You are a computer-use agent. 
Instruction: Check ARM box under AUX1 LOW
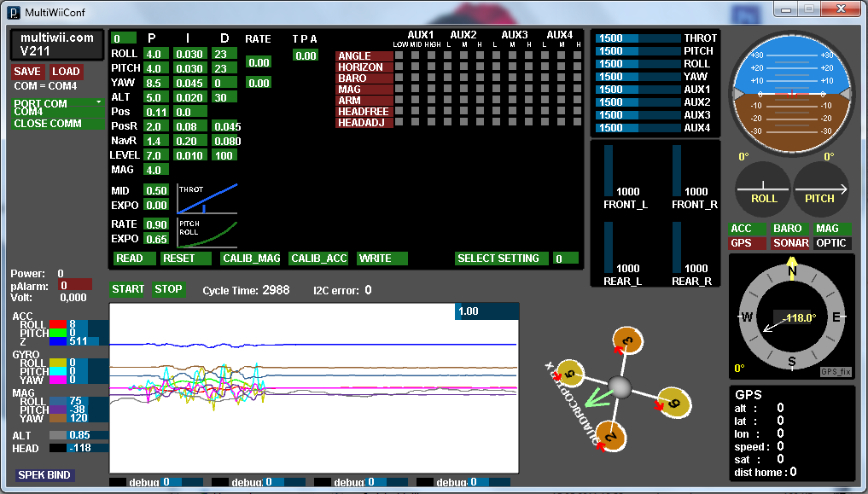click(399, 101)
